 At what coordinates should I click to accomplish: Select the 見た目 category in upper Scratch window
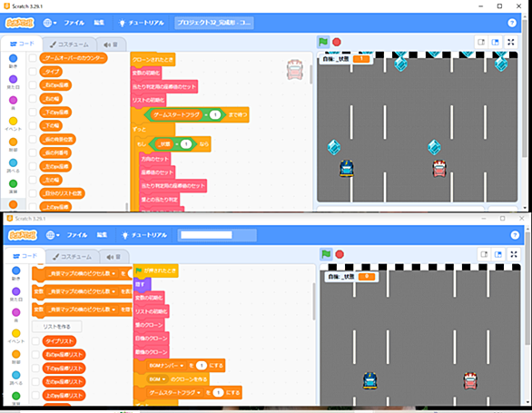click(14, 82)
